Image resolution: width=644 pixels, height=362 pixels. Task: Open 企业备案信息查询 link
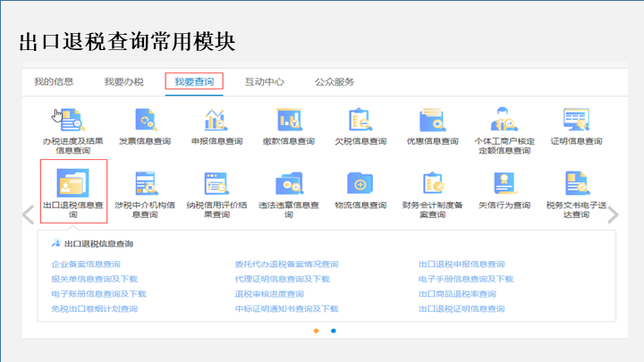[x=86, y=264]
